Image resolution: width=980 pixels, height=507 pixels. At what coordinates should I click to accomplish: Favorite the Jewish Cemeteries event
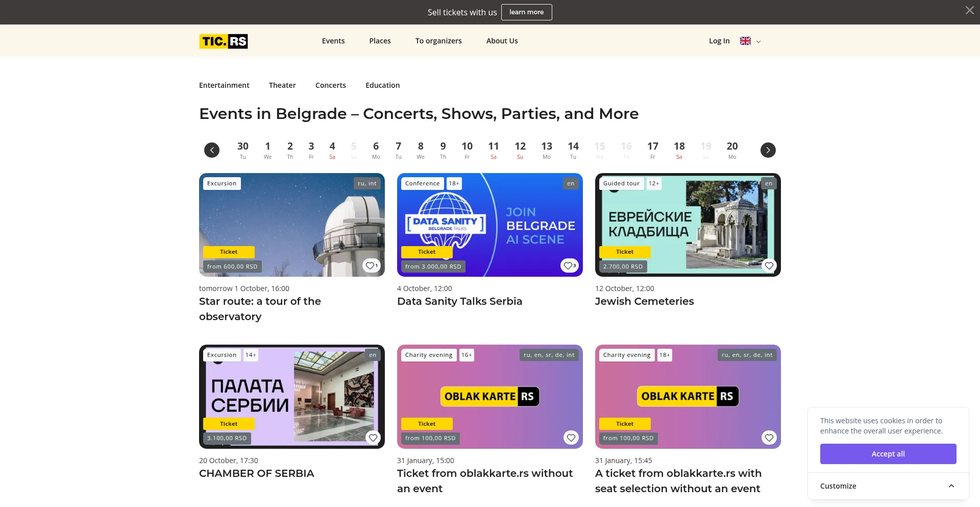point(769,265)
